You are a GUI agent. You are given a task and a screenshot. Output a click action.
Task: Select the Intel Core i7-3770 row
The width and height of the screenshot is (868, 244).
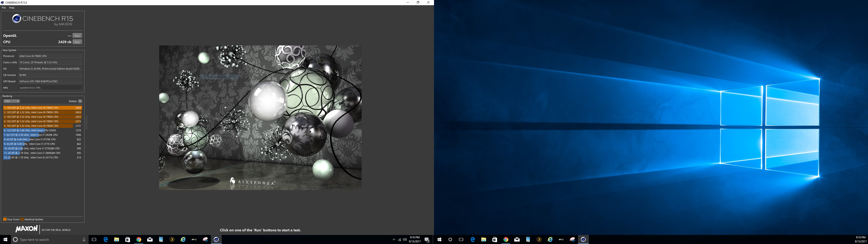42,144
